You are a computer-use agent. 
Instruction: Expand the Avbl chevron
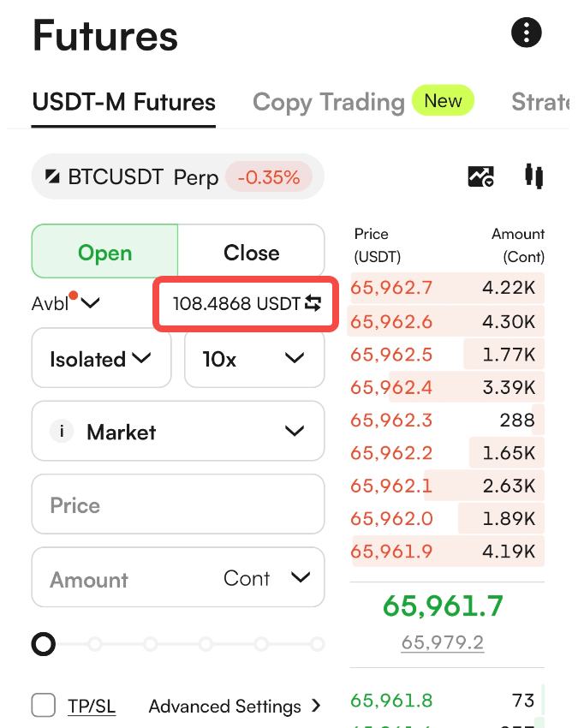point(90,303)
